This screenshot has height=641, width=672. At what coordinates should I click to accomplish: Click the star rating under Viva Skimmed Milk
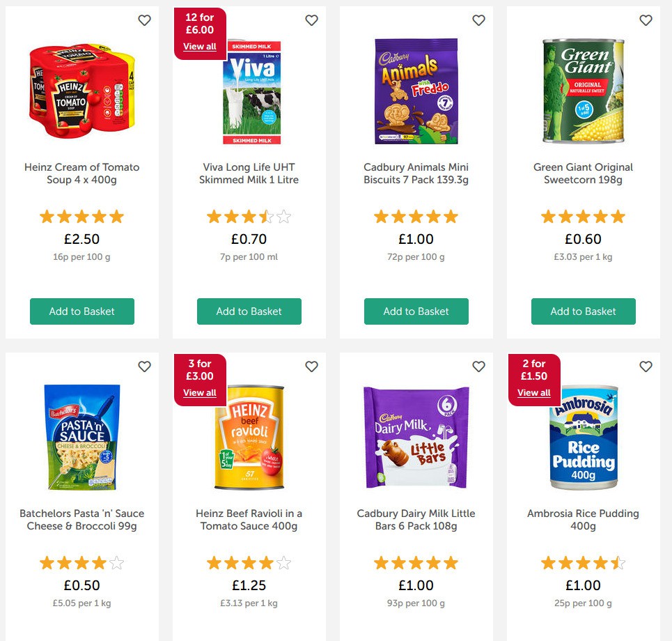click(x=249, y=216)
